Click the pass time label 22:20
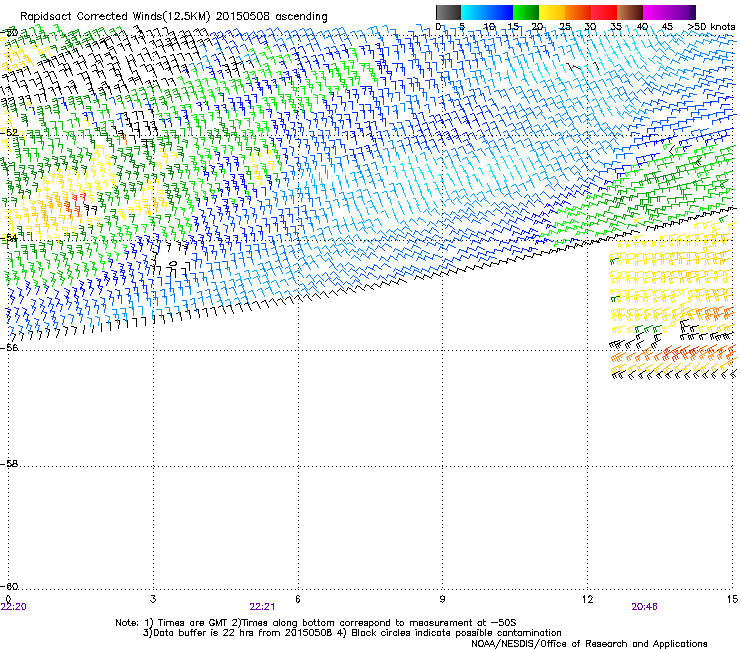The width and height of the screenshot is (740, 650). coord(13,607)
